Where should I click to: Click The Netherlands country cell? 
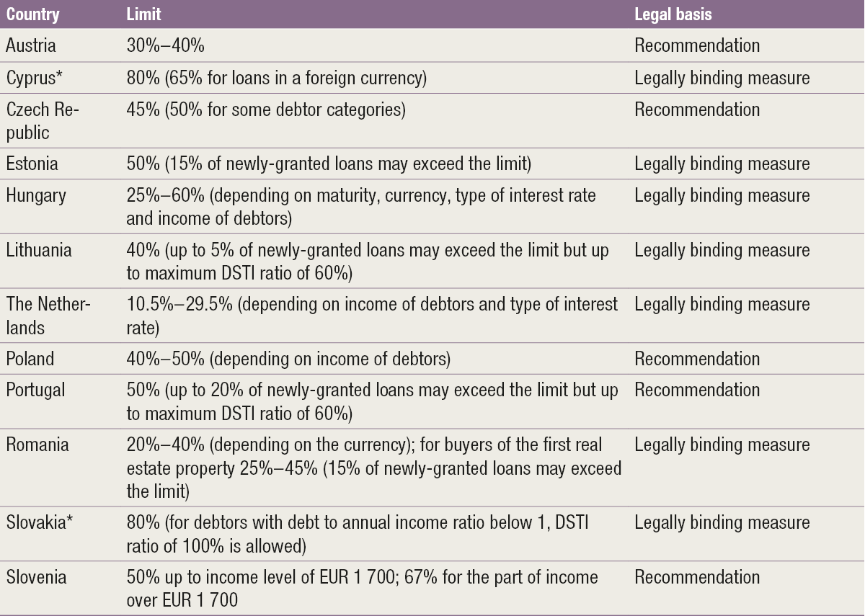48,316
